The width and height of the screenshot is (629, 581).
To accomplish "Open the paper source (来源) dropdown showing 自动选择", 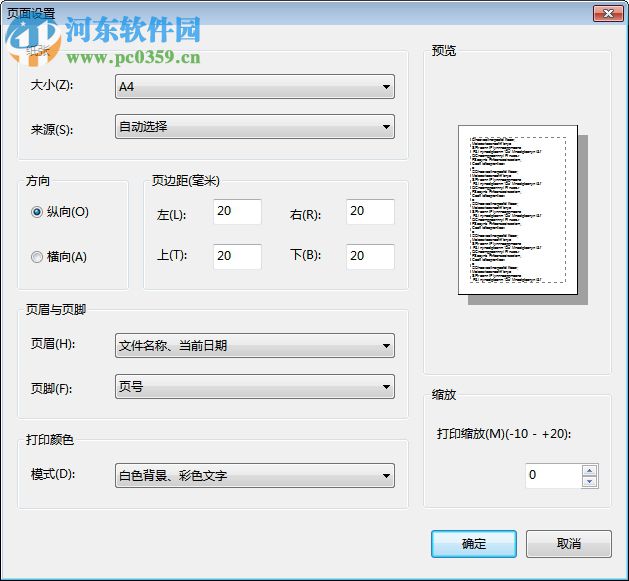I will coord(255,127).
